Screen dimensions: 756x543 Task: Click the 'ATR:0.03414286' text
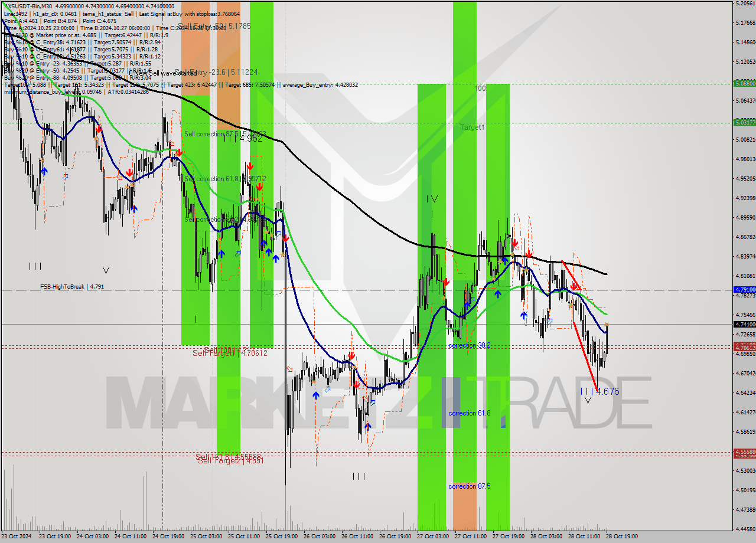128,91
